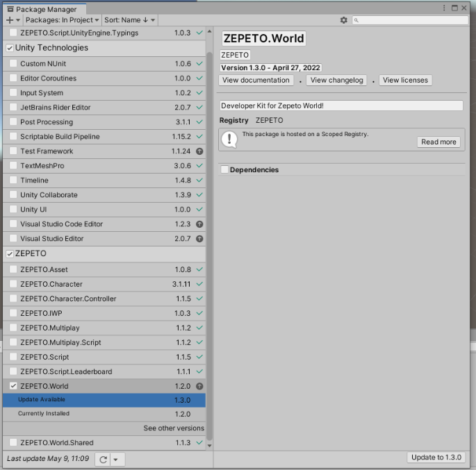Screen dimensions: 476x470
Task: Click Update to 1.3.0 button
Action: point(436,458)
